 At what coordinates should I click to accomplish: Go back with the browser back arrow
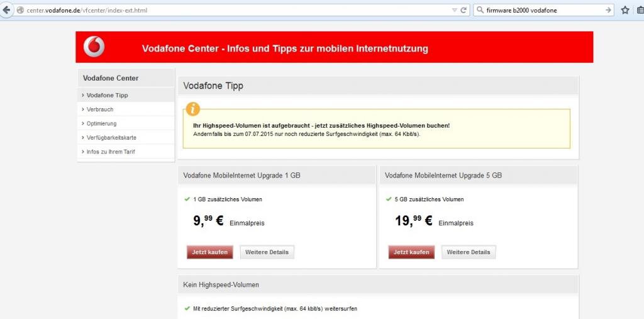pyautogui.click(x=5, y=10)
